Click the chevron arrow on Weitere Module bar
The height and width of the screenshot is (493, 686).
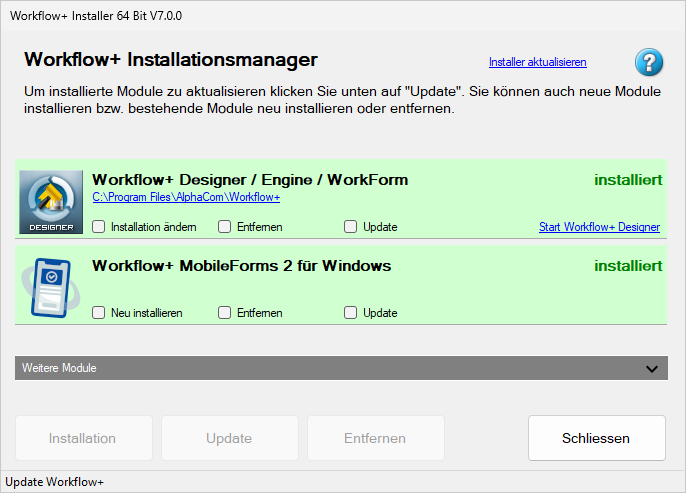(x=652, y=369)
